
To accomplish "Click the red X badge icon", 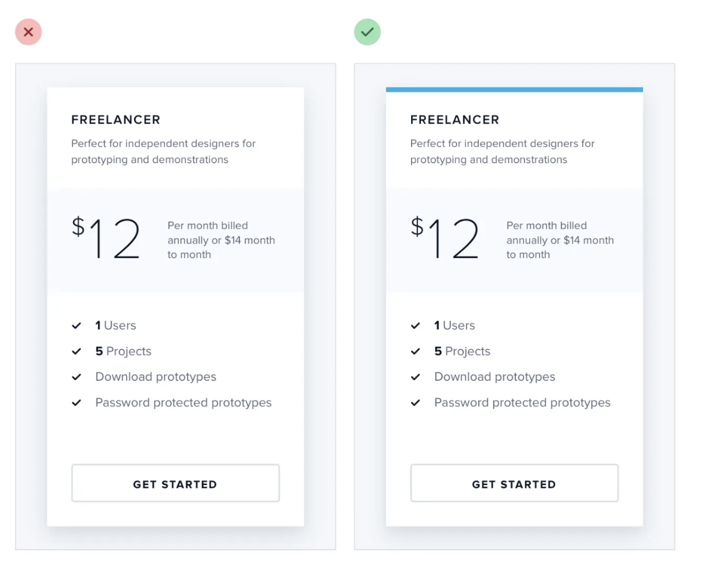I will click(x=29, y=32).
